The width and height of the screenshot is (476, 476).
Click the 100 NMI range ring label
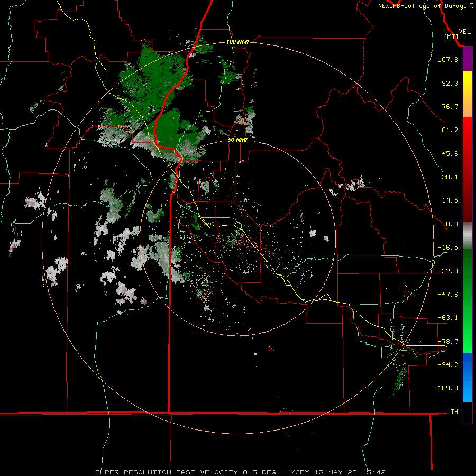coord(237,42)
